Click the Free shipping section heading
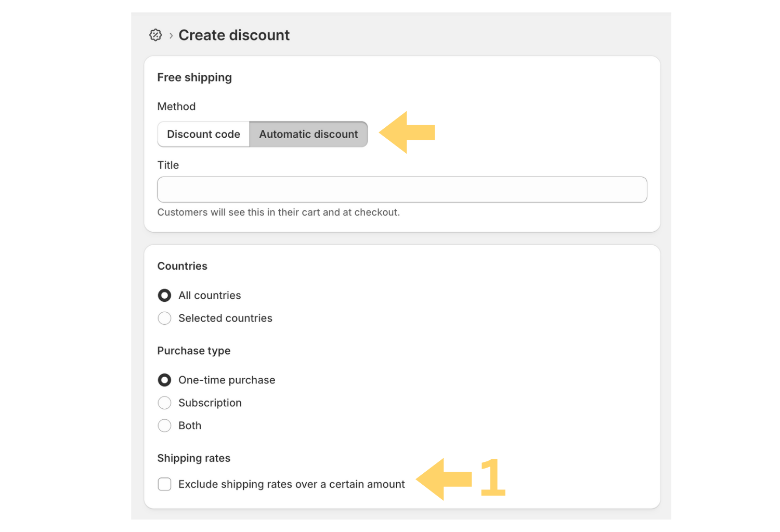The image size is (780, 532). coord(194,77)
